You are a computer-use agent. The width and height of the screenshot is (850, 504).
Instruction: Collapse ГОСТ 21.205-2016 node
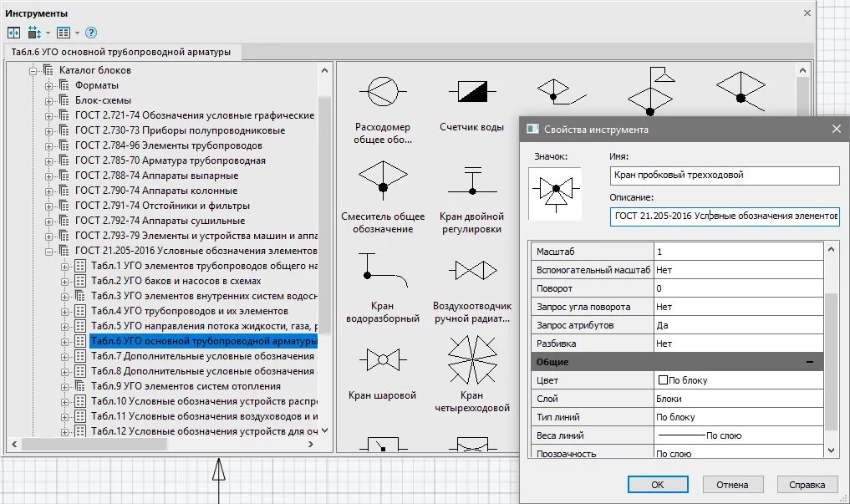48,252
